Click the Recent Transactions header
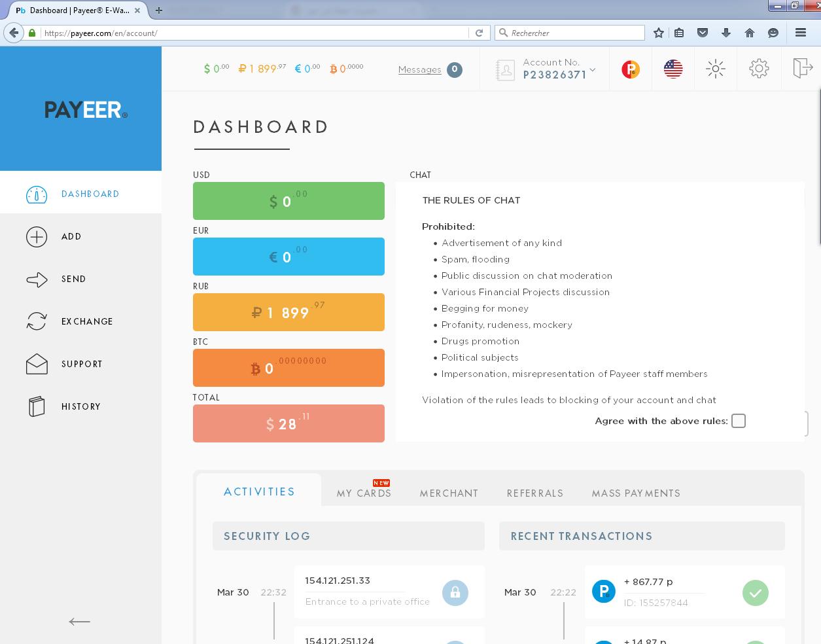The width and height of the screenshot is (821, 644). tap(642, 536)
